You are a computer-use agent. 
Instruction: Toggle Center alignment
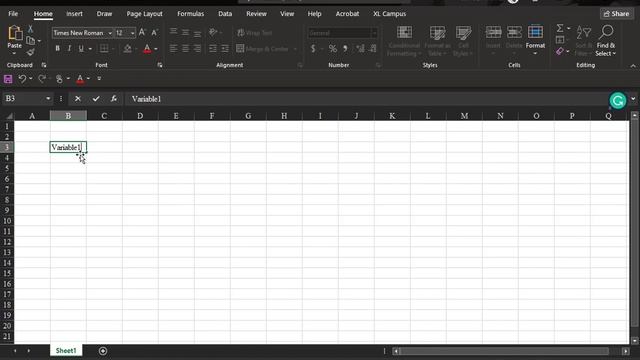(x=185, y=49)
